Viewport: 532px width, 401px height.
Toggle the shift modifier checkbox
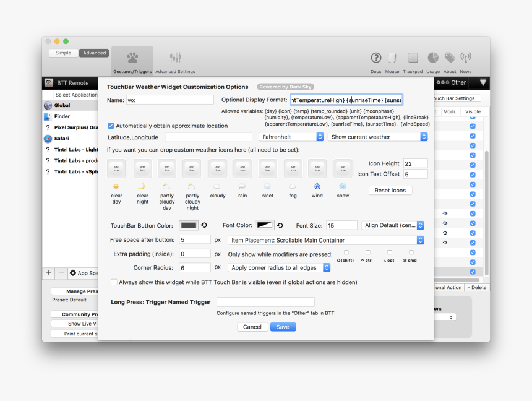[346, 252]
